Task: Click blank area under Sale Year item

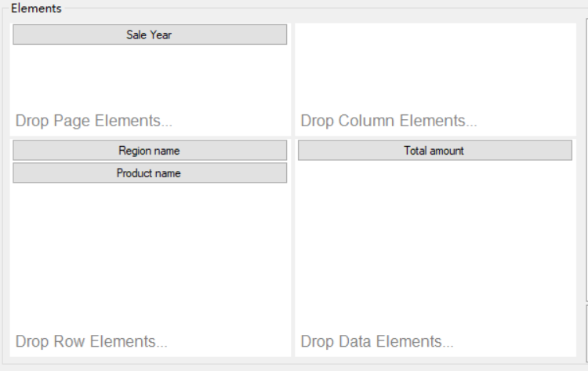Action: 150,77
